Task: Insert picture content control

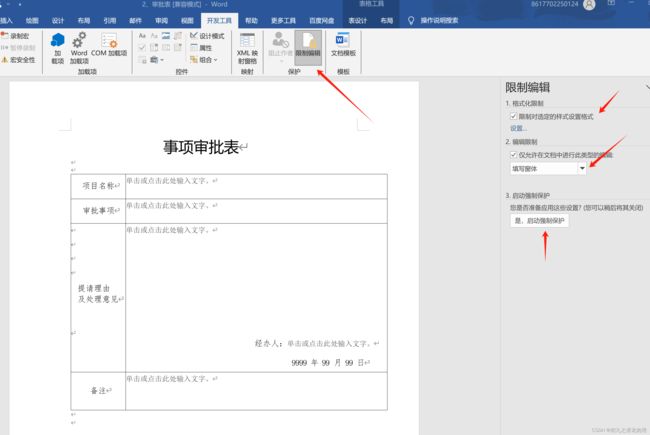Action: (166, 36)
